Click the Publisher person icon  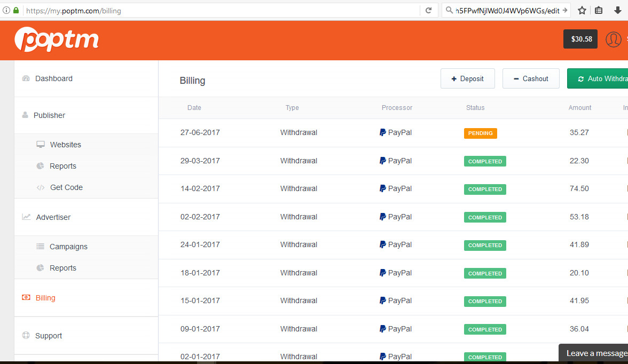click(x=25, y=115)
